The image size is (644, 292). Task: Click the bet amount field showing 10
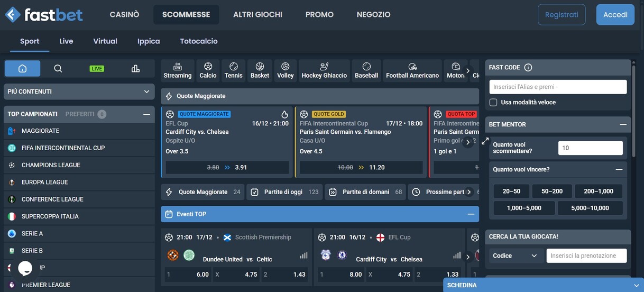pyautogui.click(x=590, y=148)
